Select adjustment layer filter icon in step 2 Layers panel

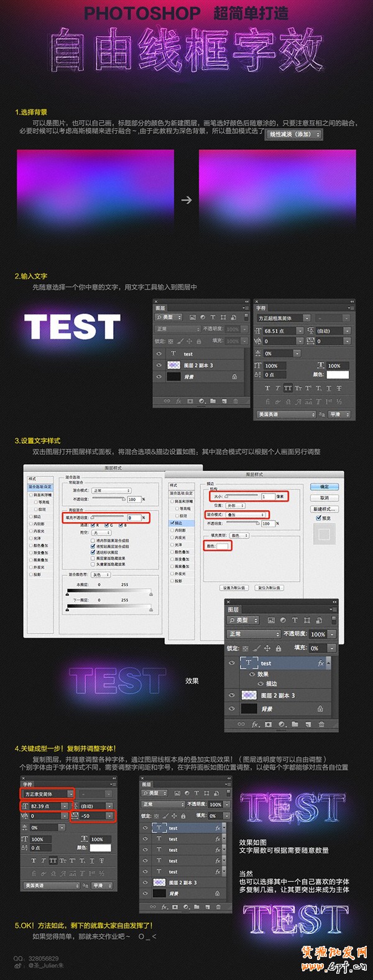click(203, 317)
